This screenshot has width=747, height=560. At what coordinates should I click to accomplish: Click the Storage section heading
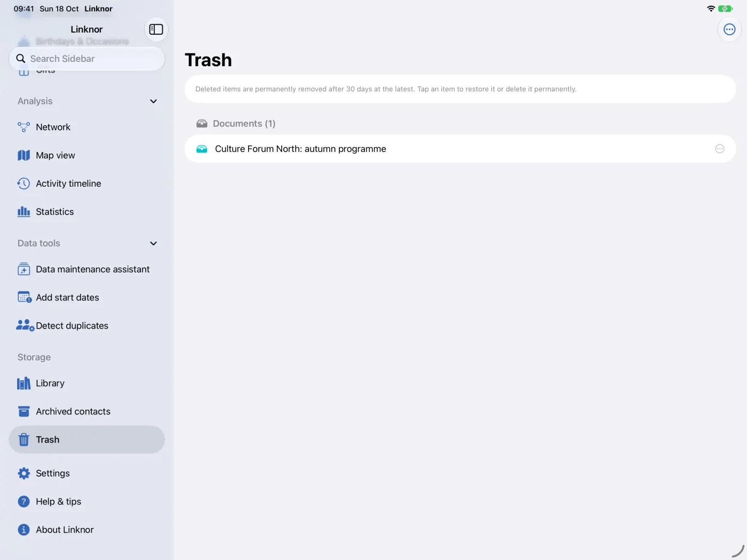coord(34,357)
